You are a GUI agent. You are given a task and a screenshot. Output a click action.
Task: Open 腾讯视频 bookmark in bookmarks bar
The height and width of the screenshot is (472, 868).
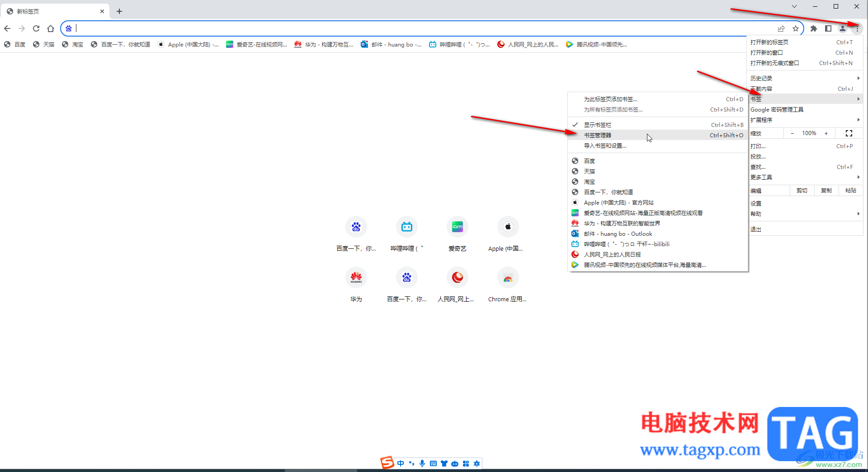coord(596,44)
